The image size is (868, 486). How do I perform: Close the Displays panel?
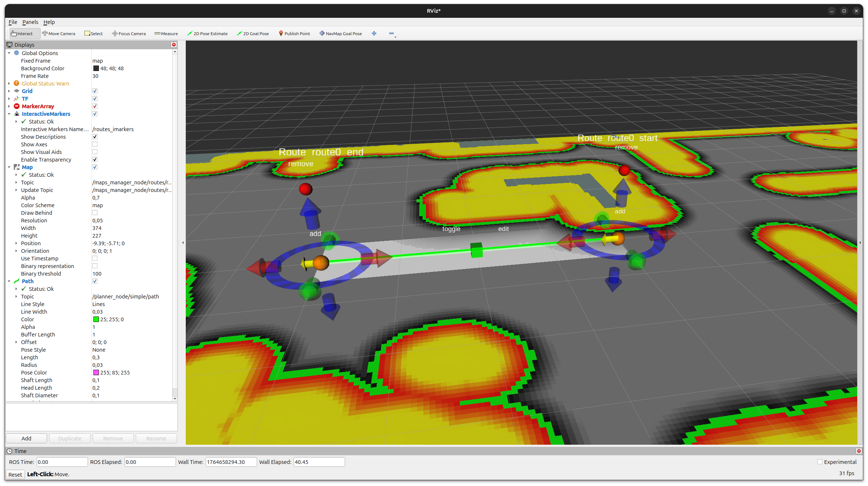(174, 45)
